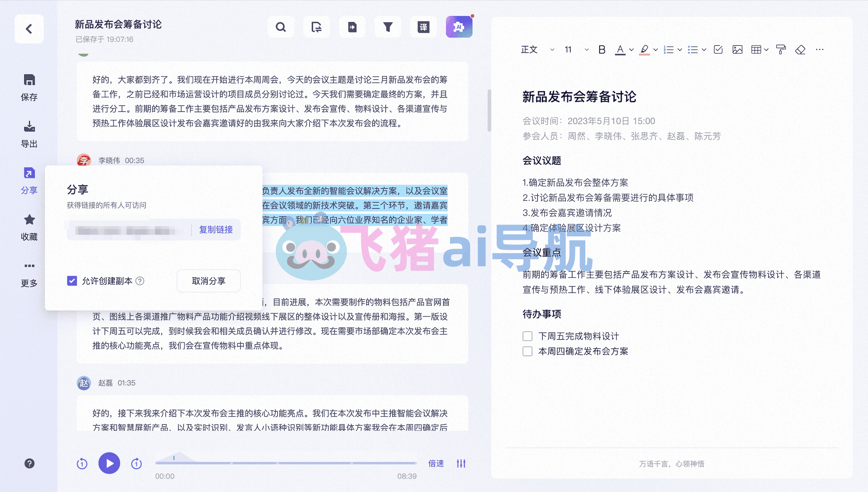Click the 会议时间 2023年5月10日 line
The height and width of the screenshot is (492, 868).
[589, 121]
